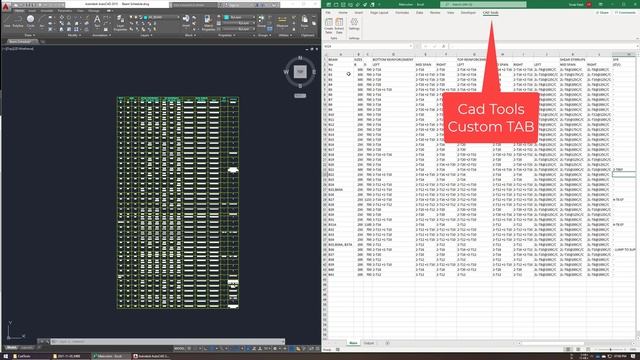Switch to the AutoCAD Model tab
Screen dimensions: 640x360
pos(11,348)
